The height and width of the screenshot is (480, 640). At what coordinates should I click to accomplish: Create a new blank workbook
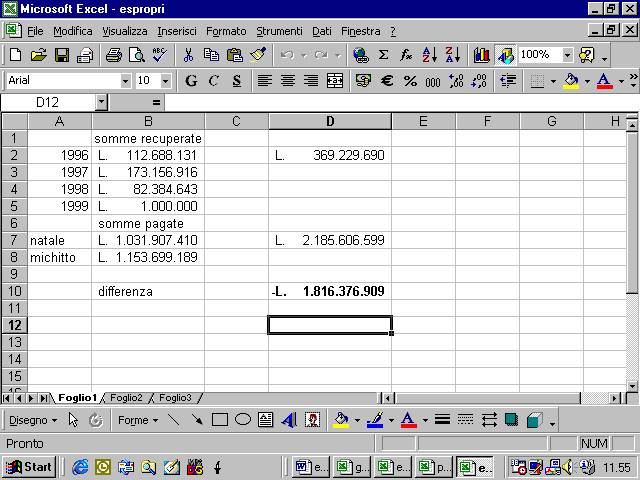pyautogui.click(x=15, y=55)
